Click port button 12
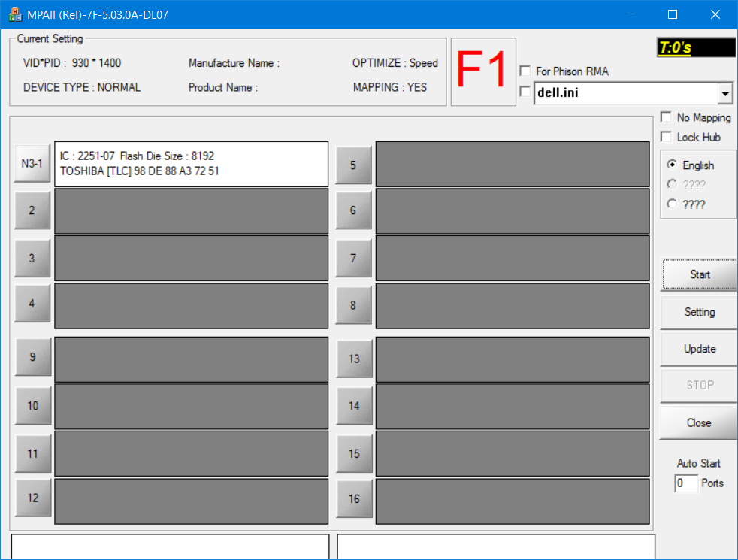Viewport: 738px width, 560px height. pos(33,498)
